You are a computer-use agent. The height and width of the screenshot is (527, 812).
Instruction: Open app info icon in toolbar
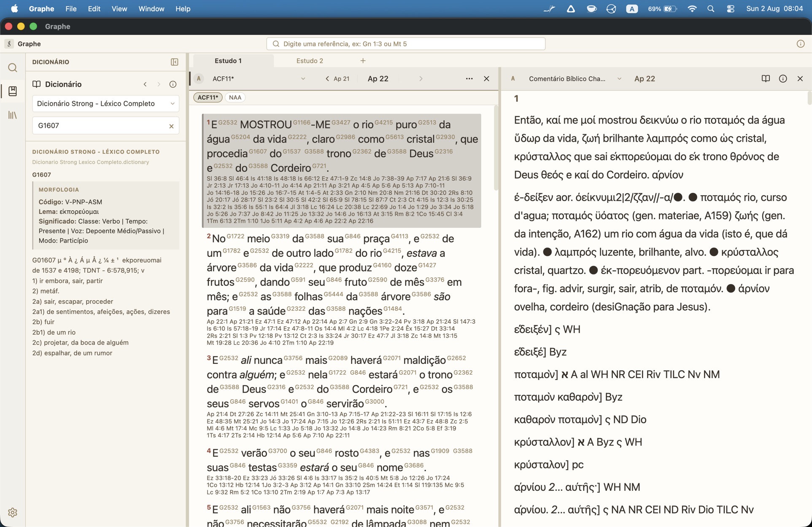(x=800, y=44)
